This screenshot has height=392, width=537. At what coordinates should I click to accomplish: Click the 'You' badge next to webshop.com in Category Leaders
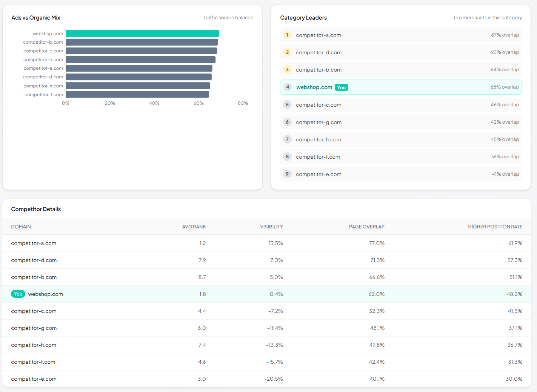[x=341, y=87]
